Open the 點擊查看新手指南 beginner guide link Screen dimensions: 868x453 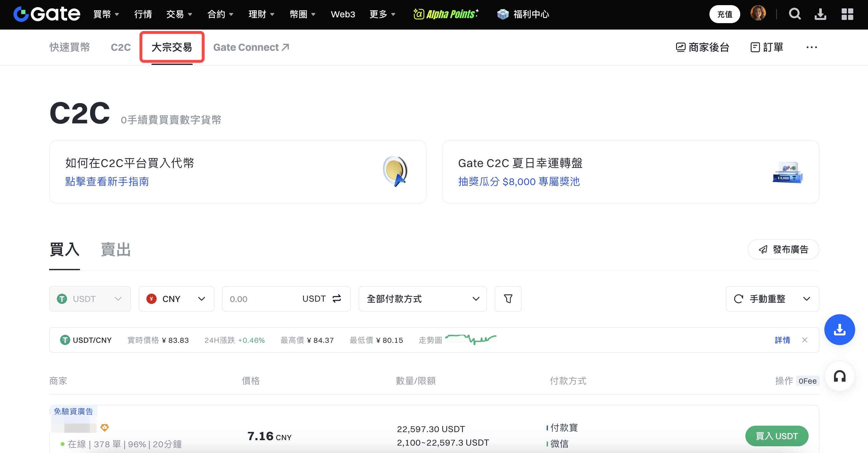click(107, 182)
